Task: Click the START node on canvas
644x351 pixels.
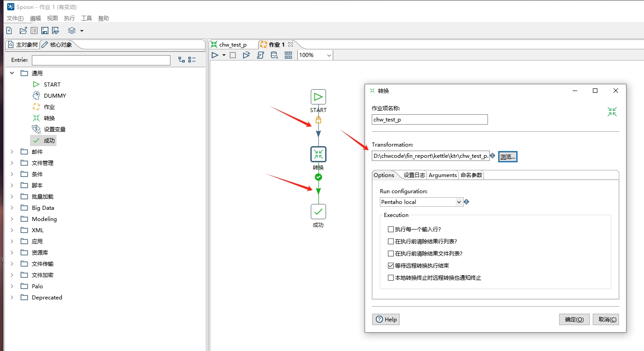Action: tap(318, 97)
